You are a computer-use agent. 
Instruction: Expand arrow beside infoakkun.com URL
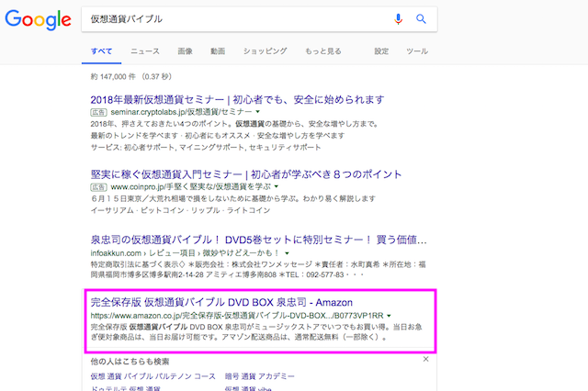287,253
